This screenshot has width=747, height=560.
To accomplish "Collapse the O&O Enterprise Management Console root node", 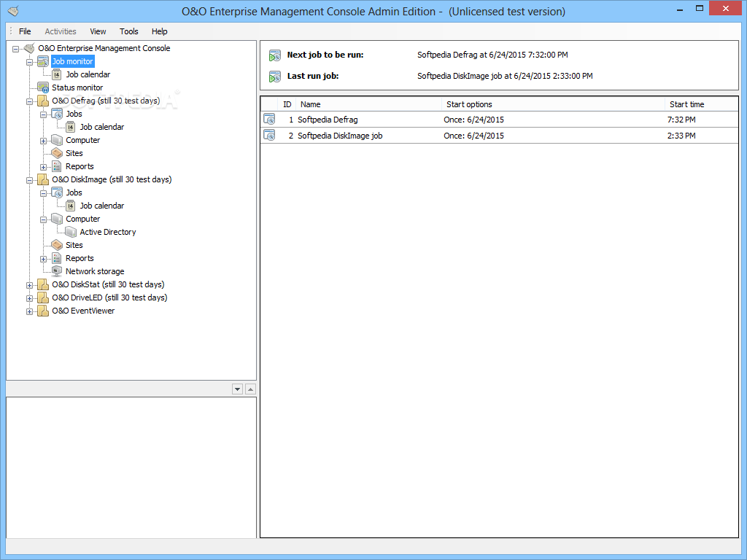I will pos(16,49).
